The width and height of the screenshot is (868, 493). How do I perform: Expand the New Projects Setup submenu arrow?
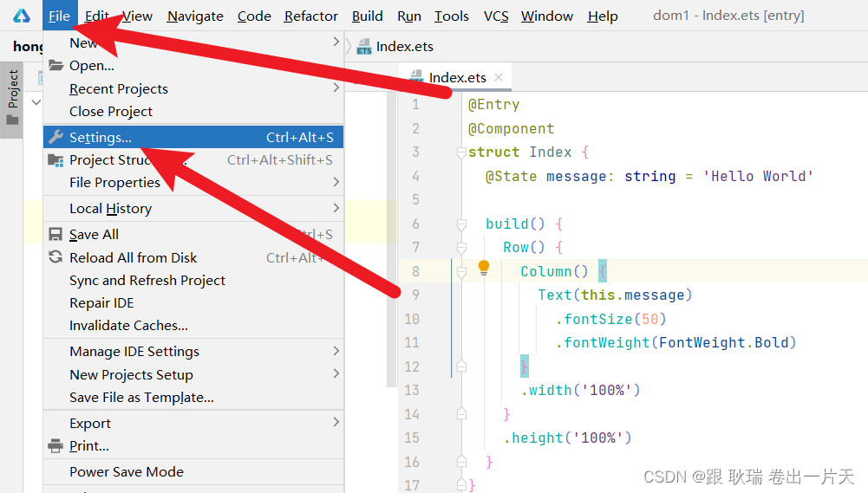point(336,374)
